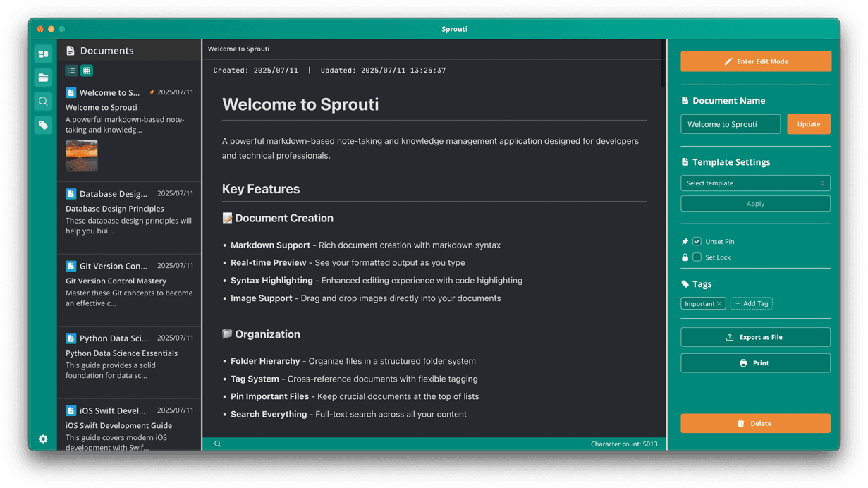The width and height of the screenshot is (868, 488).
Task: Click the Git Version Control document icon
Action: click(x=71, y=266)
